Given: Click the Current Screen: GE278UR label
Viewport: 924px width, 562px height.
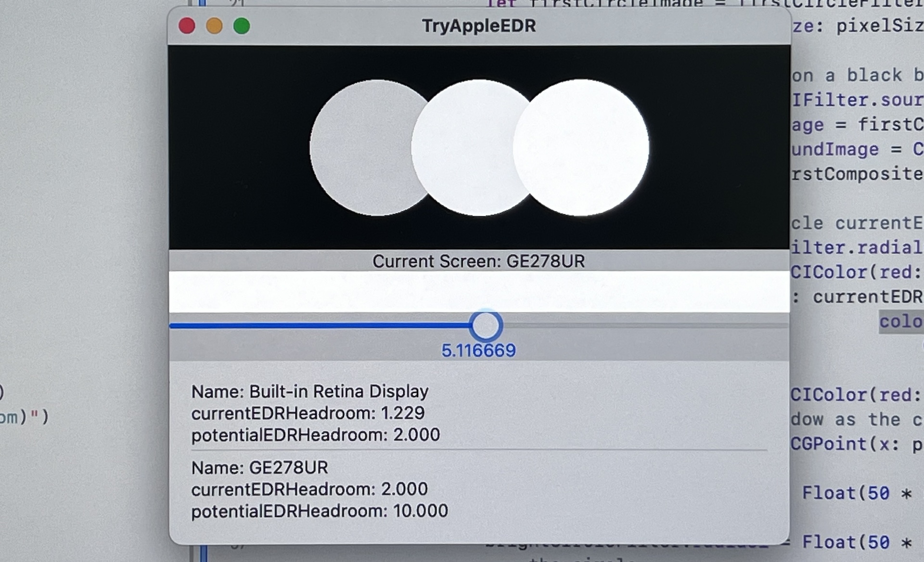Looking at the screenshot, I should (x=478, y=261).
